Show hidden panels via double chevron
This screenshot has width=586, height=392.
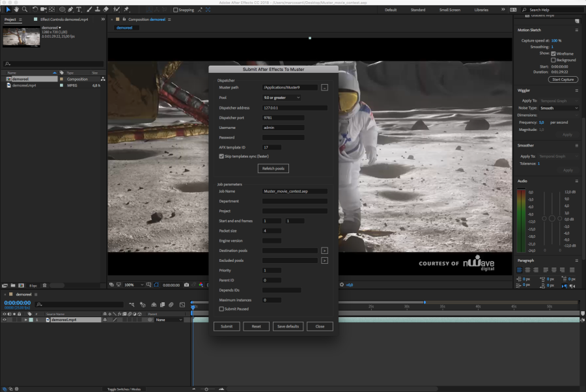(103, 19)
